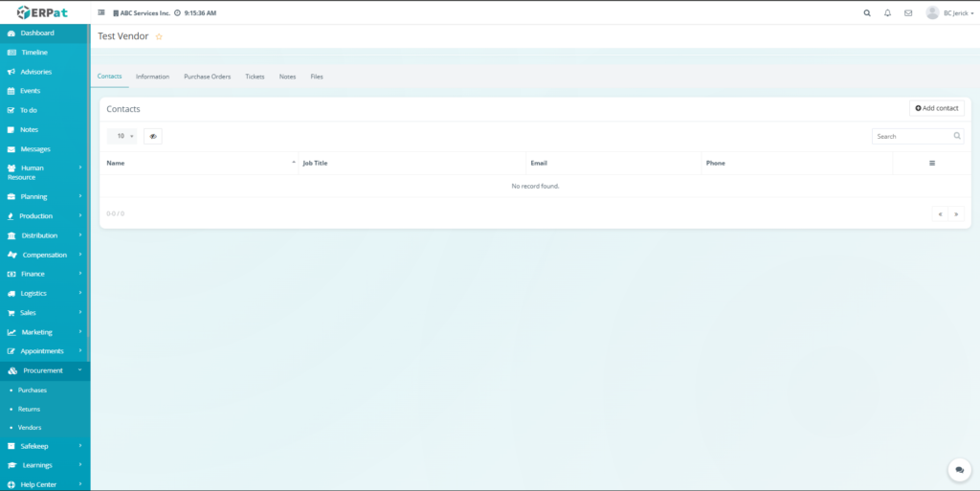Open the page size dropdown showing 10
The height and width of the screenshot is (491, 980).
tap(122, 136)
